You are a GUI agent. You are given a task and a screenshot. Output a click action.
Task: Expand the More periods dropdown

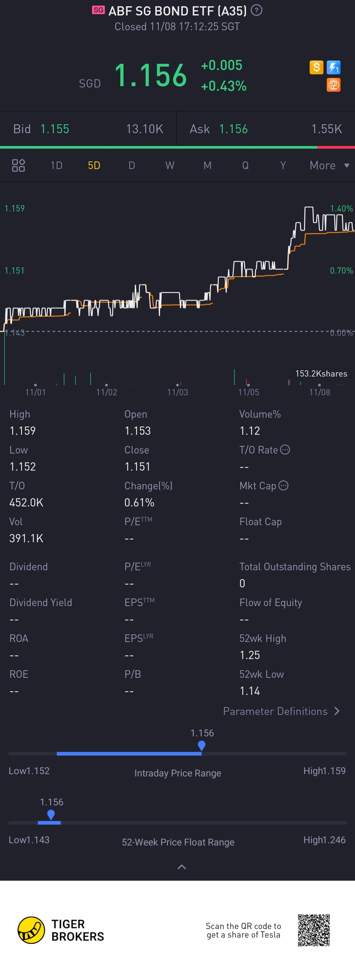pyautogui.click(x=329, y=165)
